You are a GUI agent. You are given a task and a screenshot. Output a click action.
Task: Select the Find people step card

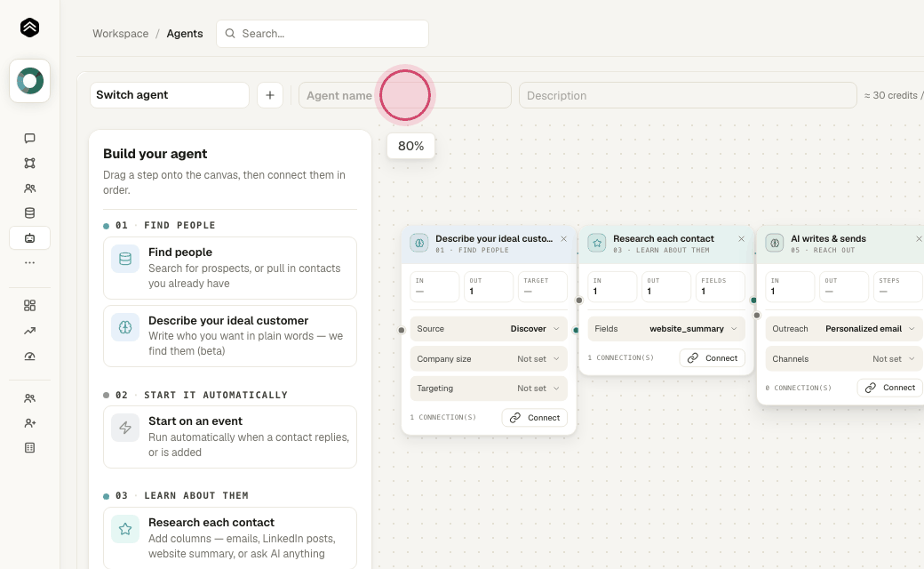(x=230, y=268)
